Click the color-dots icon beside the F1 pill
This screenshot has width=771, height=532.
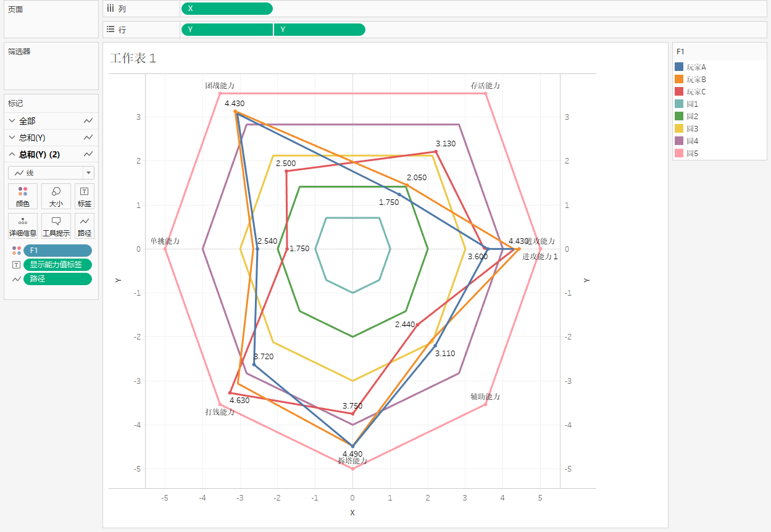click(x=16, y=250)
